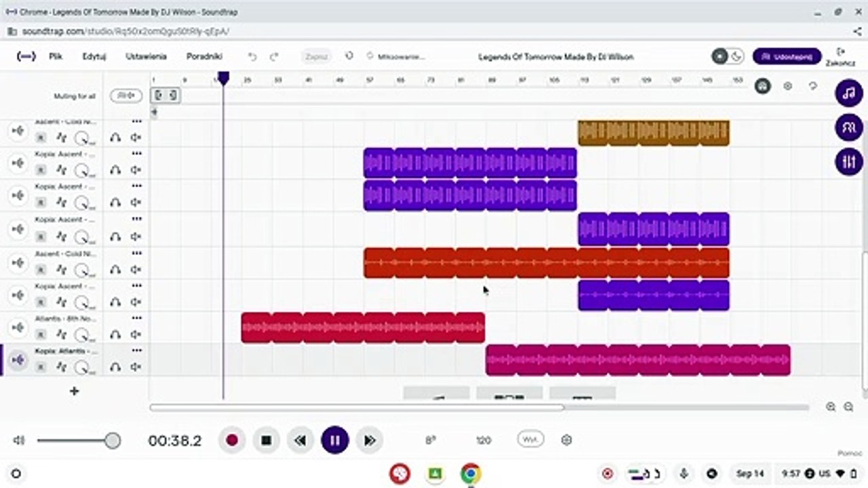Solo the Atlantis - 8th track with headphones

[x=115, y=335]
